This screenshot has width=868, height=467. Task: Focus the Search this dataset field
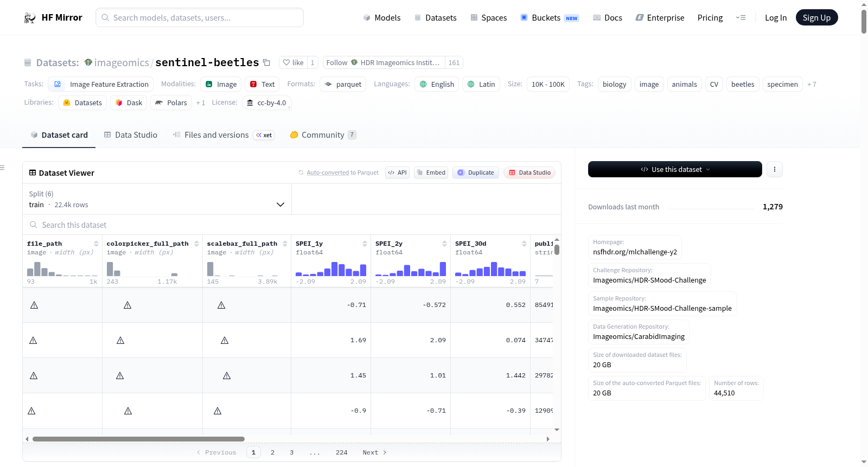pos(292,225)
